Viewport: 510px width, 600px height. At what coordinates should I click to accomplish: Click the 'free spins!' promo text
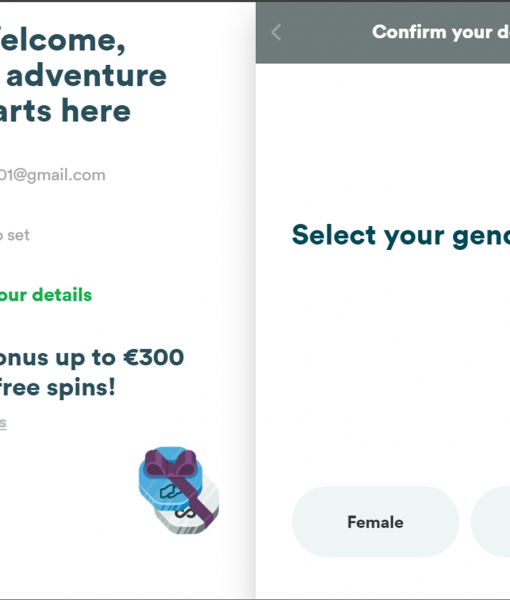57,388
